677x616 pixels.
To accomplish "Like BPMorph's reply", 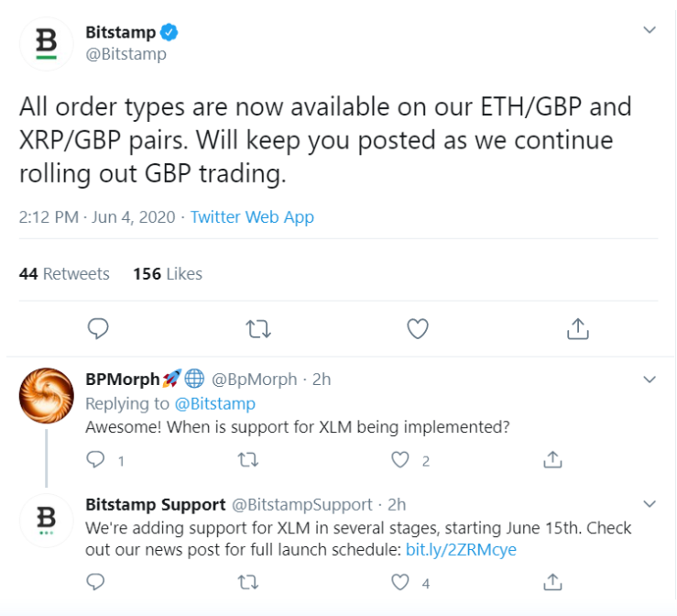I will [x=399, y=460].
